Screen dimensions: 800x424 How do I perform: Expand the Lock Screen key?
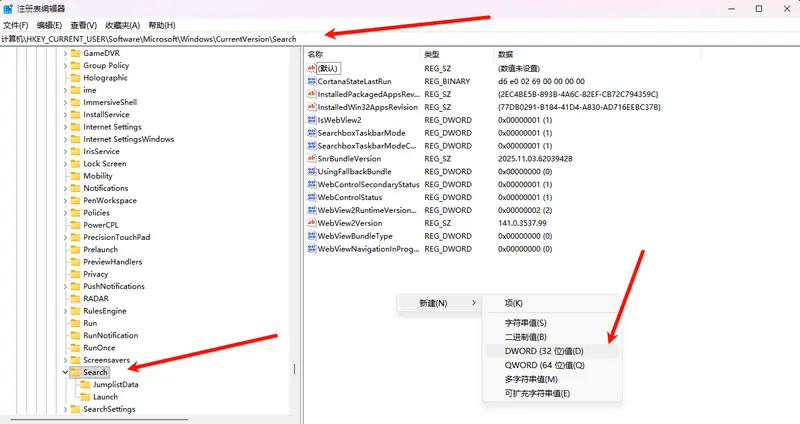[x=65, y=164]
